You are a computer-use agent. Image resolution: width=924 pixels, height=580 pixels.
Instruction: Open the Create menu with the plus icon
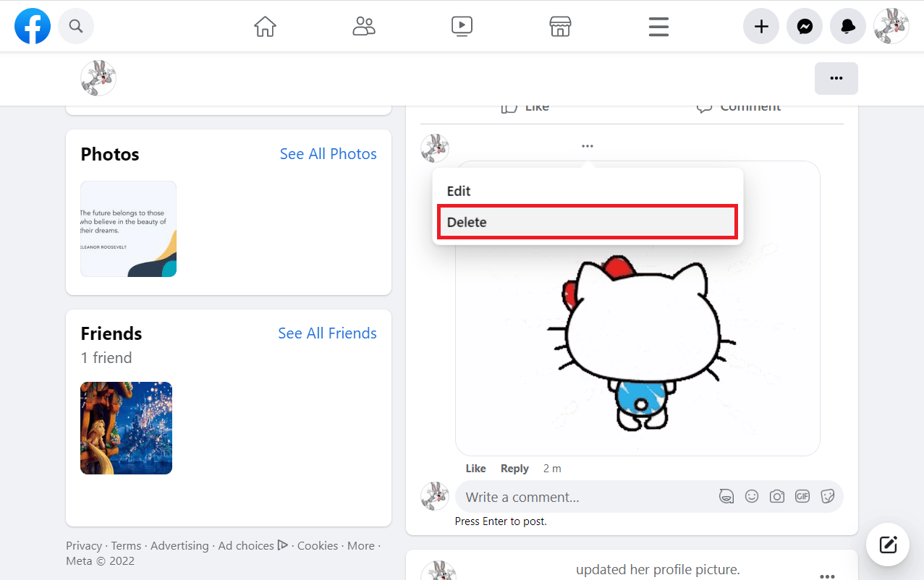[x=760, y=26]
